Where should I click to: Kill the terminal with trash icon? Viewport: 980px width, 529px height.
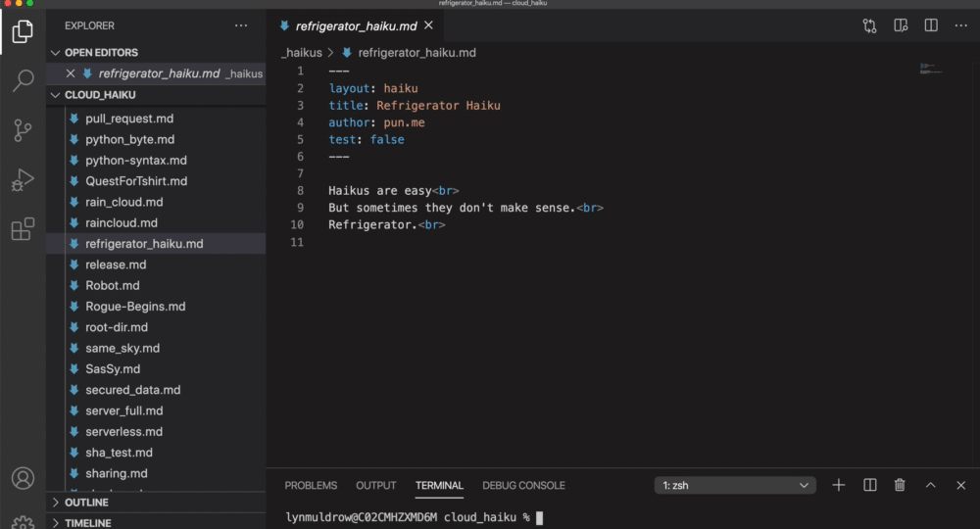click(x=900, y=485)
